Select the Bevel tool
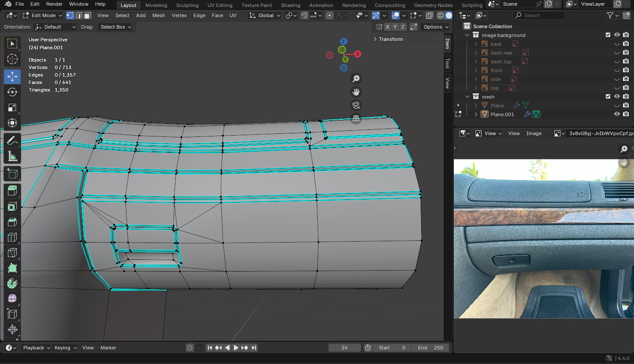This screenshot has width=634, height=364. (12, 222)
